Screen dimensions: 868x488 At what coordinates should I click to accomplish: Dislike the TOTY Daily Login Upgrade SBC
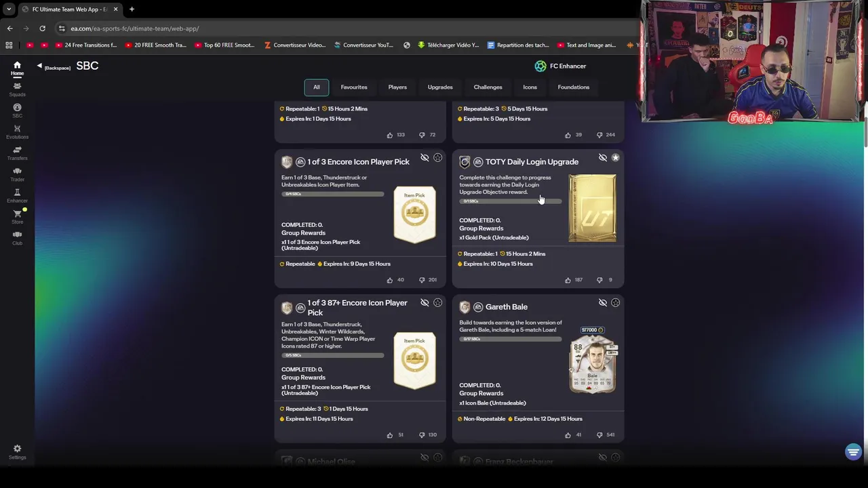[599, 279]
